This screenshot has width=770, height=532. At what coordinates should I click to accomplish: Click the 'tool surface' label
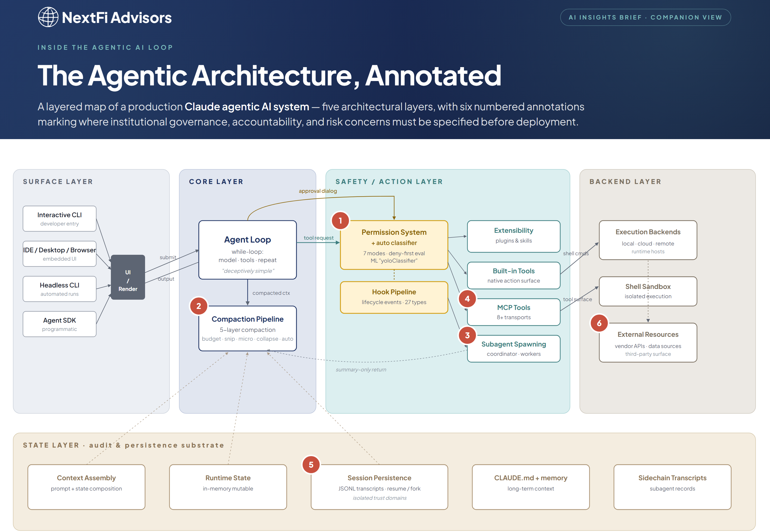578,299
